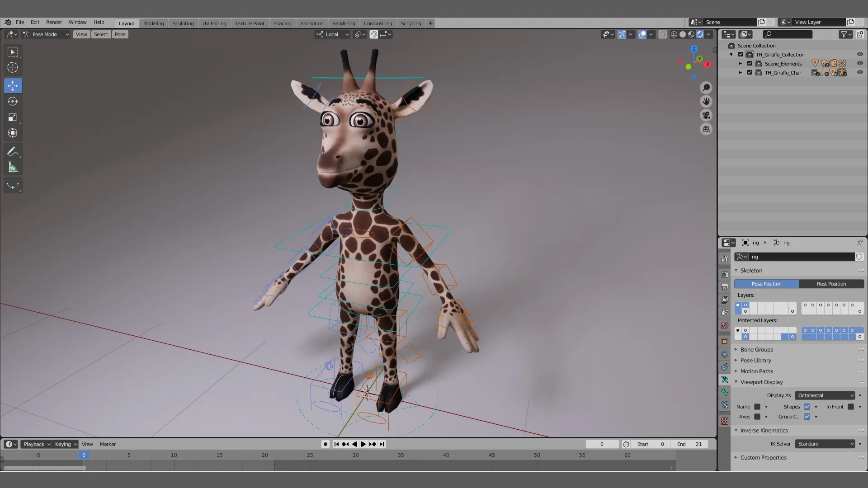This screenshot has width=868, height=488.
Task: Open the Active Tool properties tab
Action: pos(725,258)
